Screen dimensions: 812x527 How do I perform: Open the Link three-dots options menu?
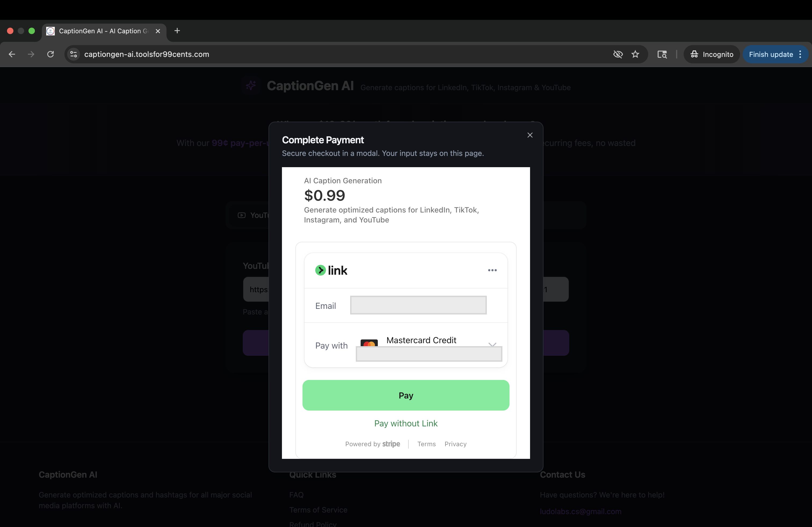coord(492,270)
